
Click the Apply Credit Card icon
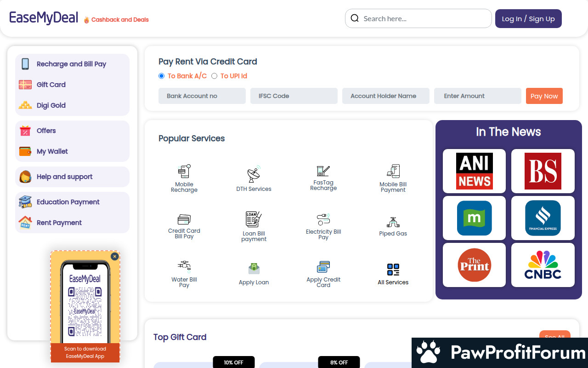tap(323, 267)
